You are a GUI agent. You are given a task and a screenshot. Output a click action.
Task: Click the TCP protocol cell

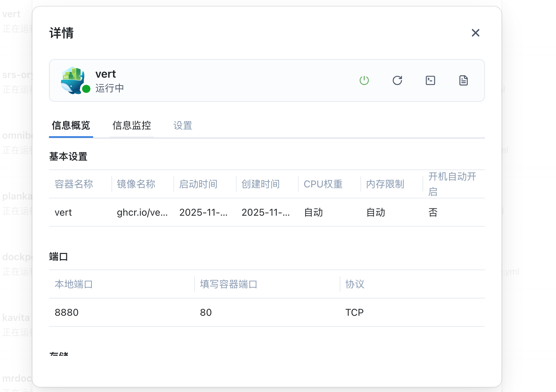[354, 313]
